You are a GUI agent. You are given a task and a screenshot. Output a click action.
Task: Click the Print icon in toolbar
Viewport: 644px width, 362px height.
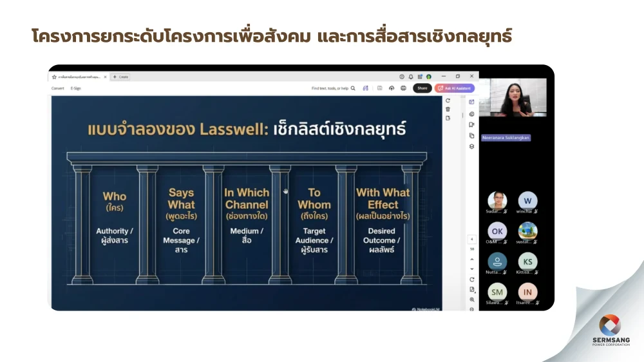pyautogui.click(x=403, y=88)
